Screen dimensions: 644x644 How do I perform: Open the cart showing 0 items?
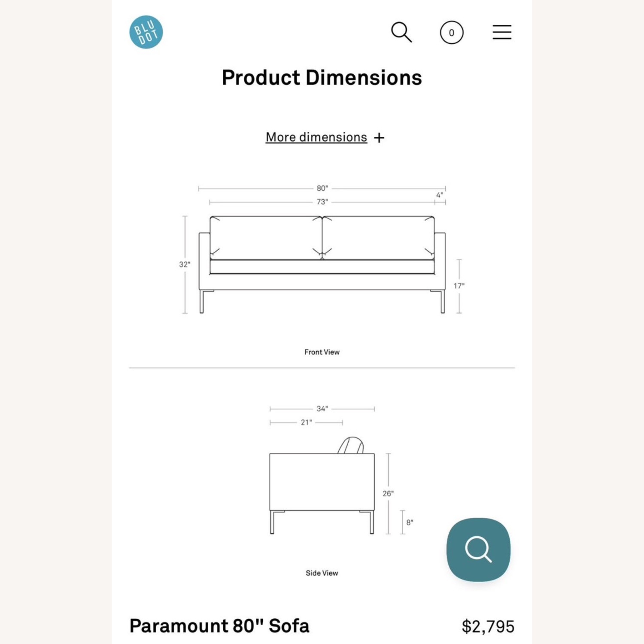pos(452,33)
